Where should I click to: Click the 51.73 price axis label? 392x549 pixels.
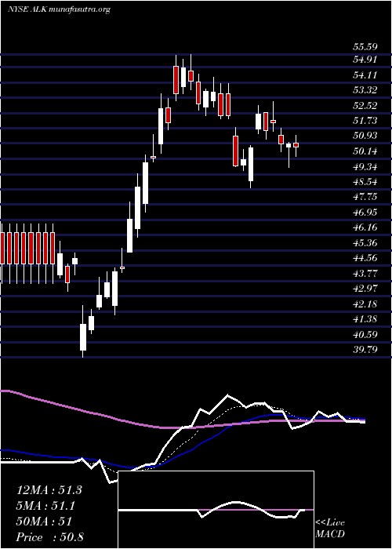click(x=365, y=121)
